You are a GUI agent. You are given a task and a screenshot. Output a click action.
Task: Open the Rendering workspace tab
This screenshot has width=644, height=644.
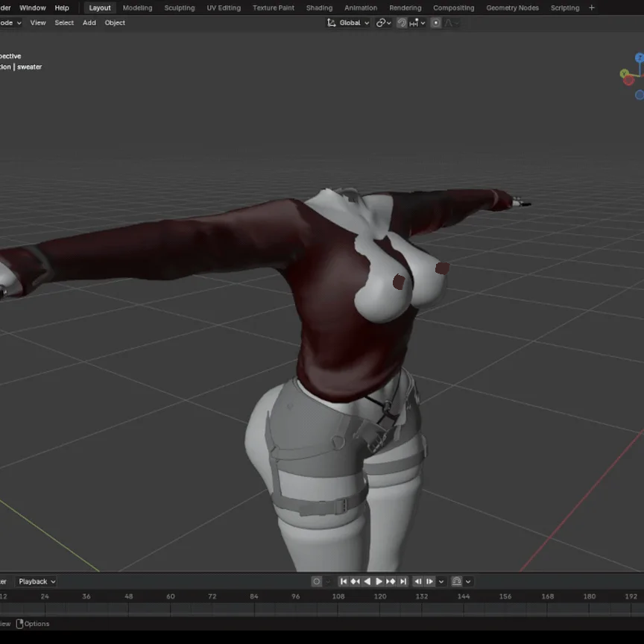405,7
